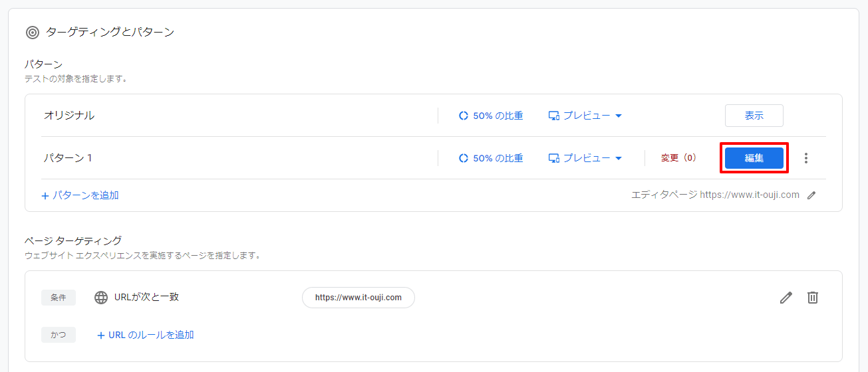
Task: Open the 50% の比重 weight for オリジナル
Action: (491, 116)
